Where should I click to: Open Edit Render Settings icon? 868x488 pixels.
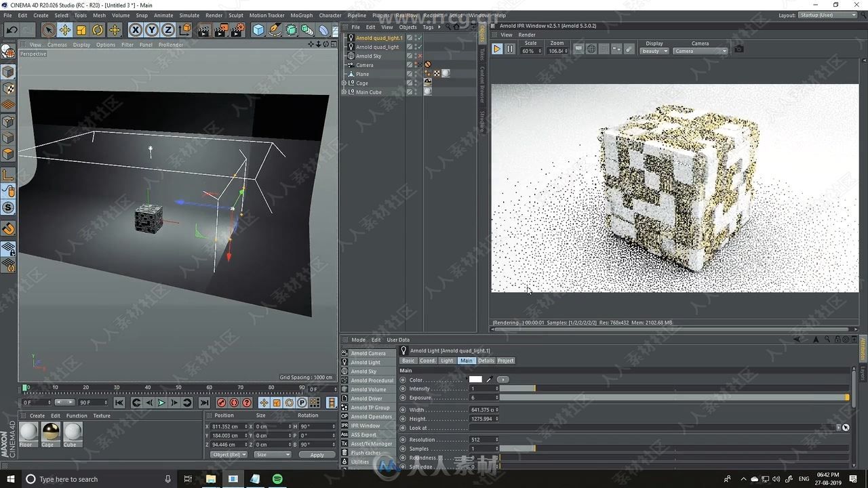(237, 30)
